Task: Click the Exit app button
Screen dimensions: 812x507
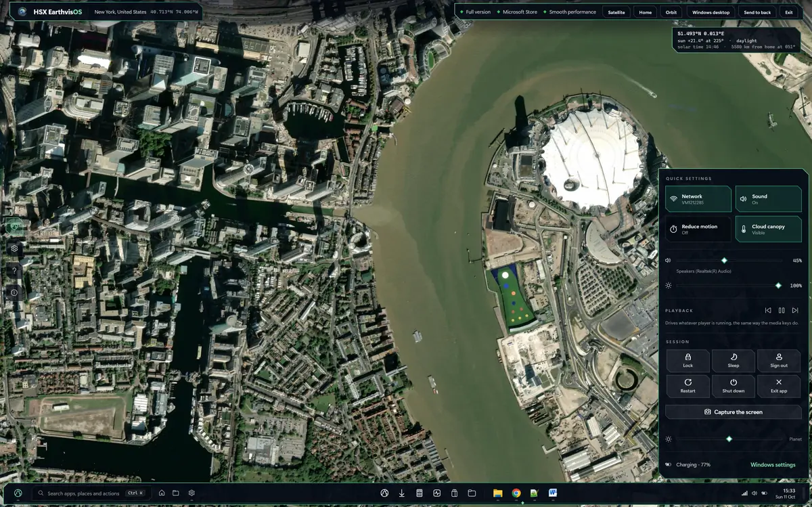Action: coord(779,386)
